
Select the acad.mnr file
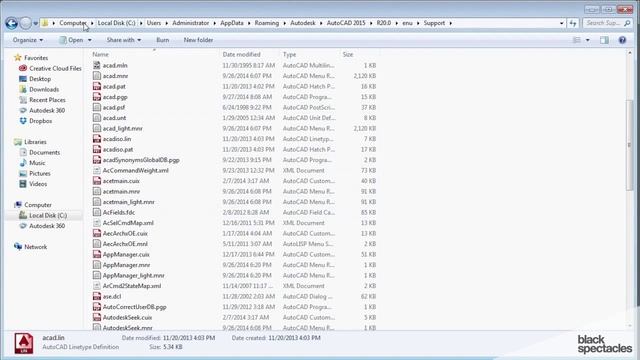click(x=115, y=76)
